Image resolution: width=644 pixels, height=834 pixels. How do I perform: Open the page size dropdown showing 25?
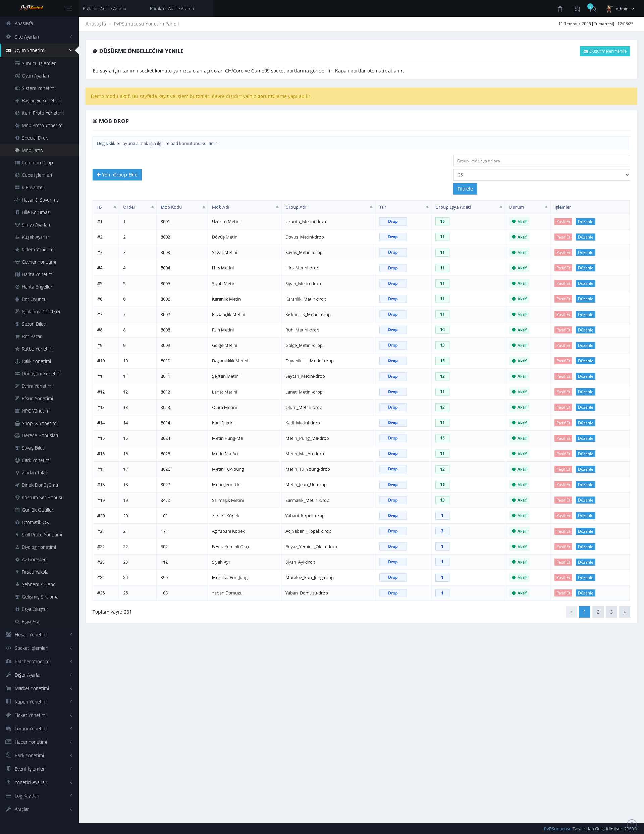pyautogui.click(x=541, y=175)
